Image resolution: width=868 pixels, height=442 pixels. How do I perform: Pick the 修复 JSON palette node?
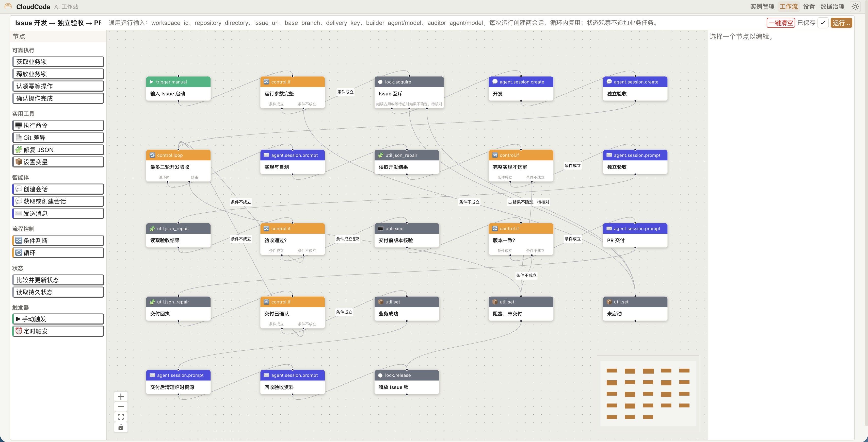pos(58,149)
